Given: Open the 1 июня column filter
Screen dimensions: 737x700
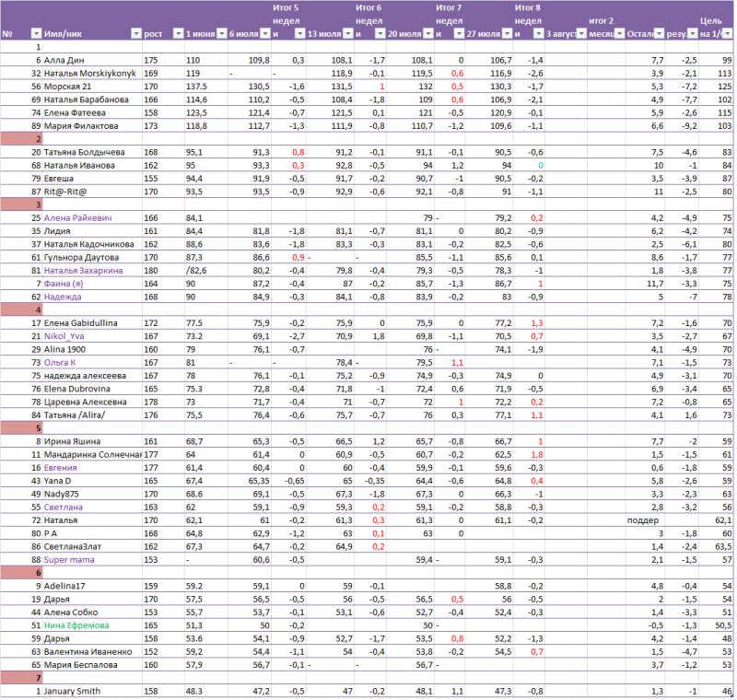Looking at the screenshot, I should coord(220,34).
